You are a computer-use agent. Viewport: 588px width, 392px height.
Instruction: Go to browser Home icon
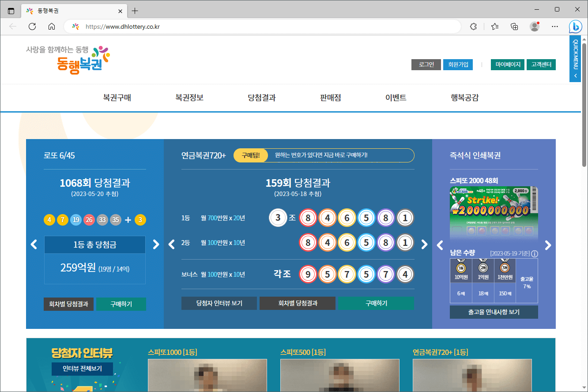[x=52, y=26]
